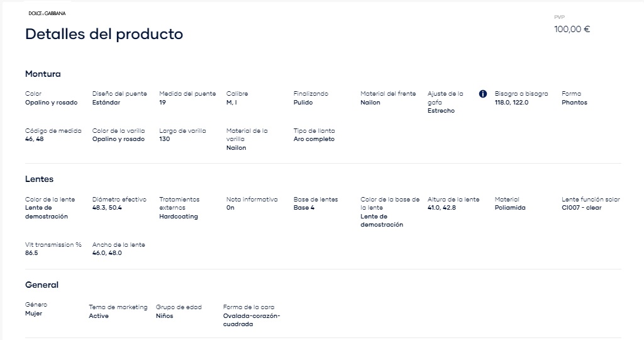Select the Active marketing theme value
Screen dimensions: 644x340
[x=99, y=315]
